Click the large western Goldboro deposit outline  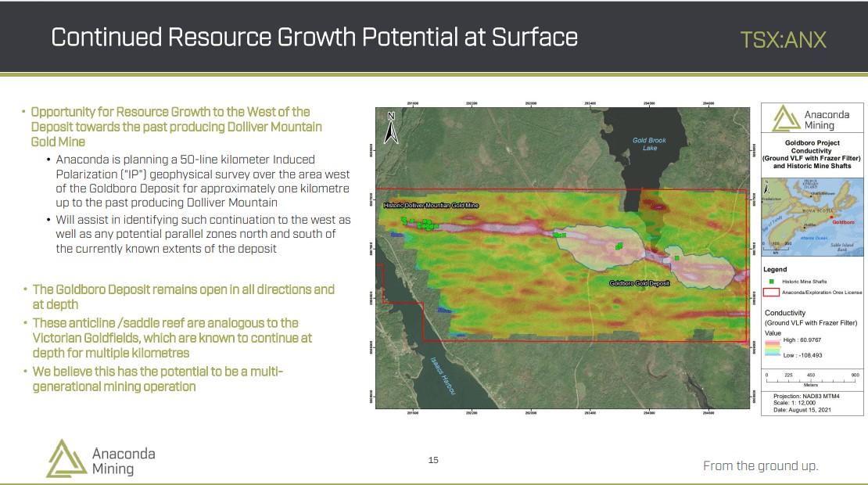(601, 246)
